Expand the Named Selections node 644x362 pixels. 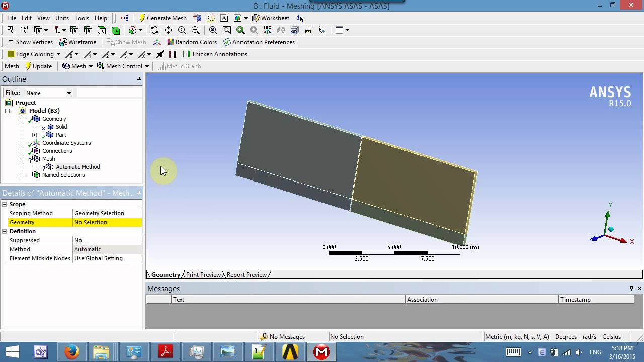21,175
